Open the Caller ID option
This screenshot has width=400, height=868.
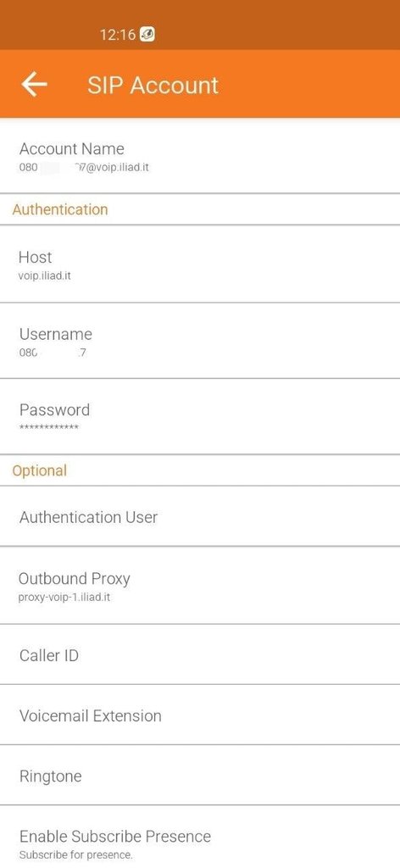(x=200, y=655)
